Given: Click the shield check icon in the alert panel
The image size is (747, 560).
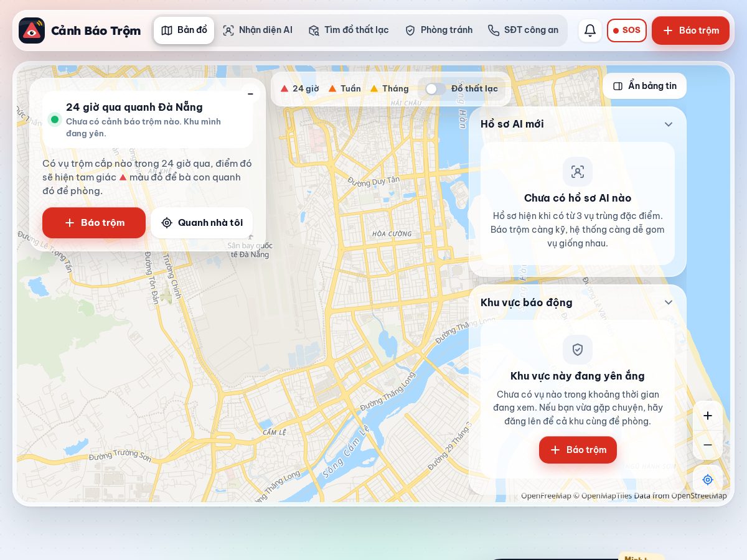Looking at the screenshot, I should (578, 350).
